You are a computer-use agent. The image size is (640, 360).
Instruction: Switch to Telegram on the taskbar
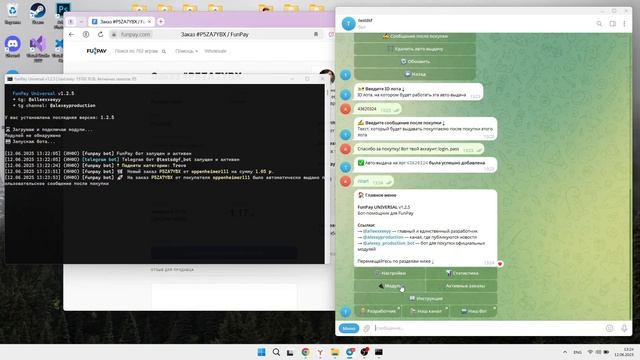(x=350, y=352)
